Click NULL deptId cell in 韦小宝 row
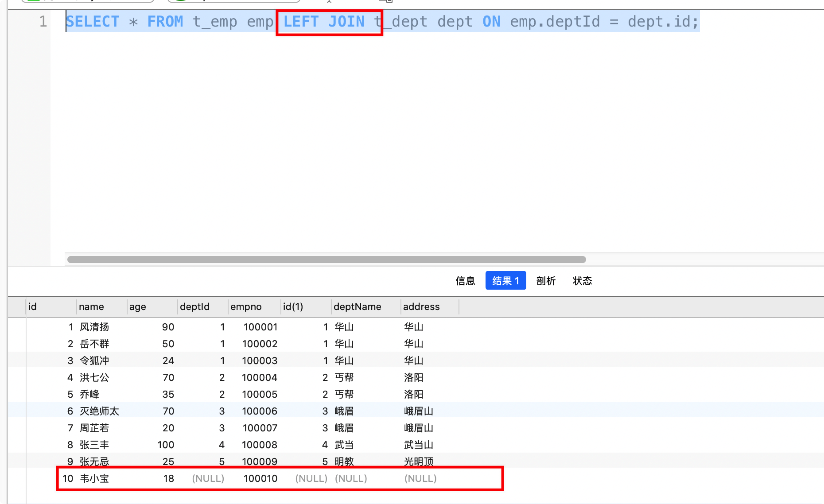The width and height of the screenshot is (824, 504). click(208, 478)
